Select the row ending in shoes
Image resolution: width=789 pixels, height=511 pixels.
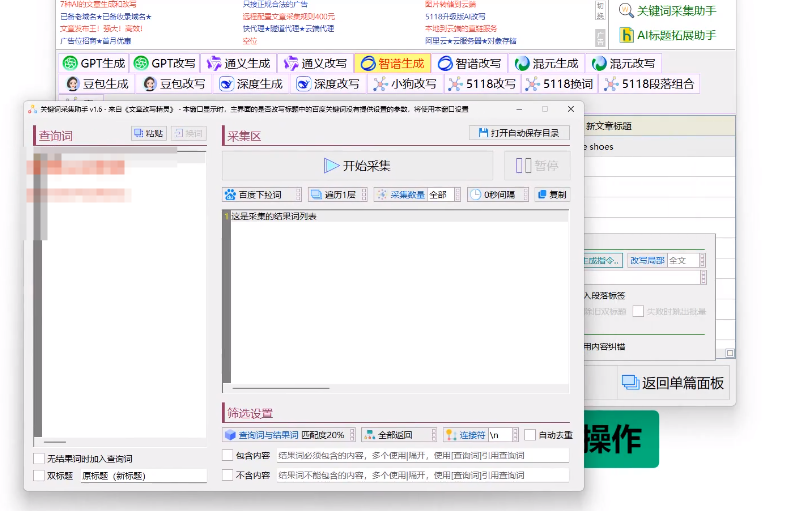coord(659,147)
